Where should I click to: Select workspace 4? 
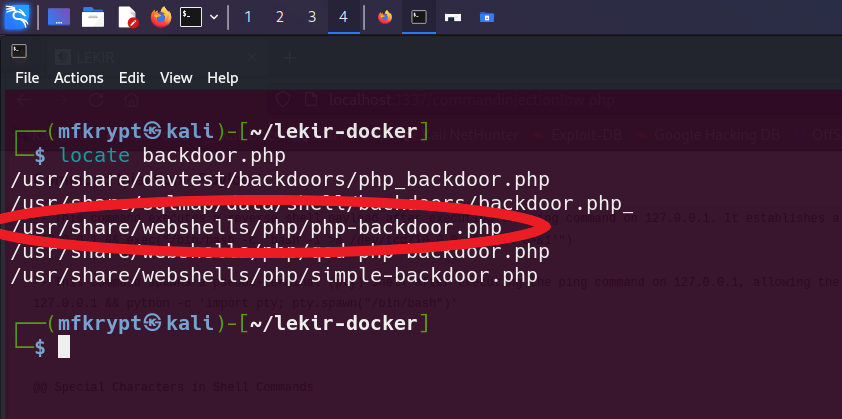coord(344,17)
